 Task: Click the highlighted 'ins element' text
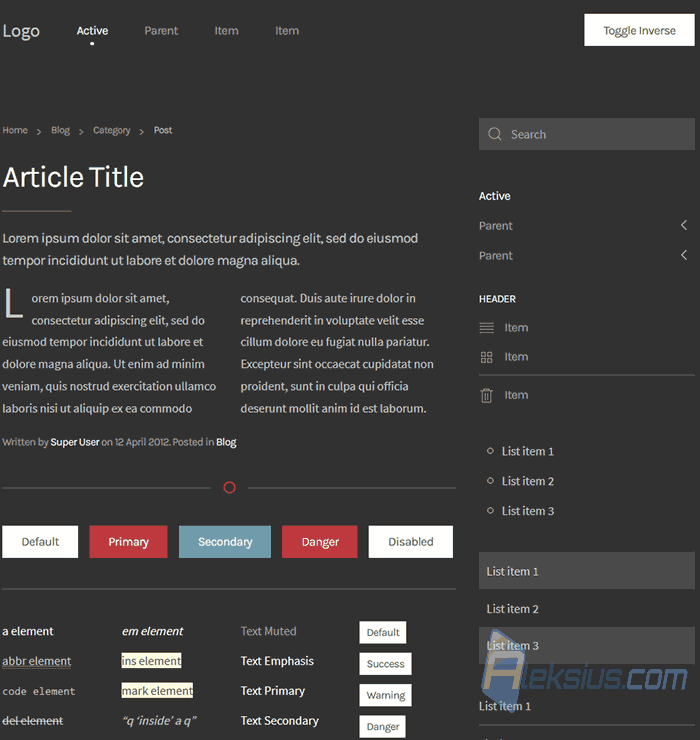(152, 661)
